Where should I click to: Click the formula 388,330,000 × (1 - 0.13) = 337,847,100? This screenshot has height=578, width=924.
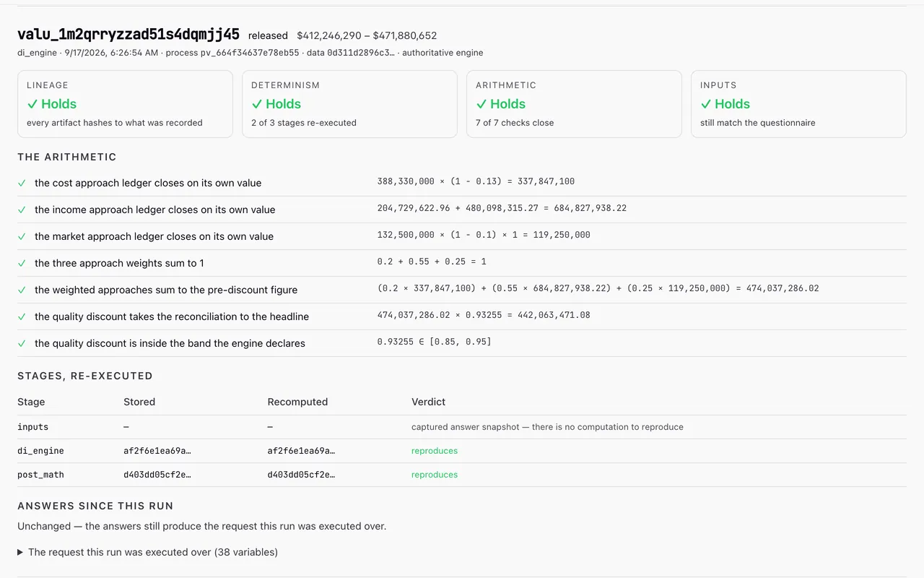(x=476, y=181)
